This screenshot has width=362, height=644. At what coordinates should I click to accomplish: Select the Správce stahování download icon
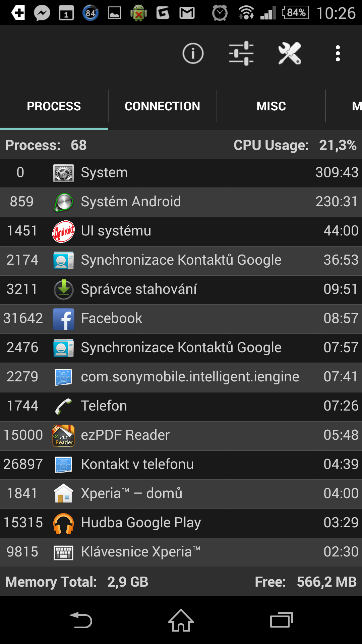tap(64, 289)
